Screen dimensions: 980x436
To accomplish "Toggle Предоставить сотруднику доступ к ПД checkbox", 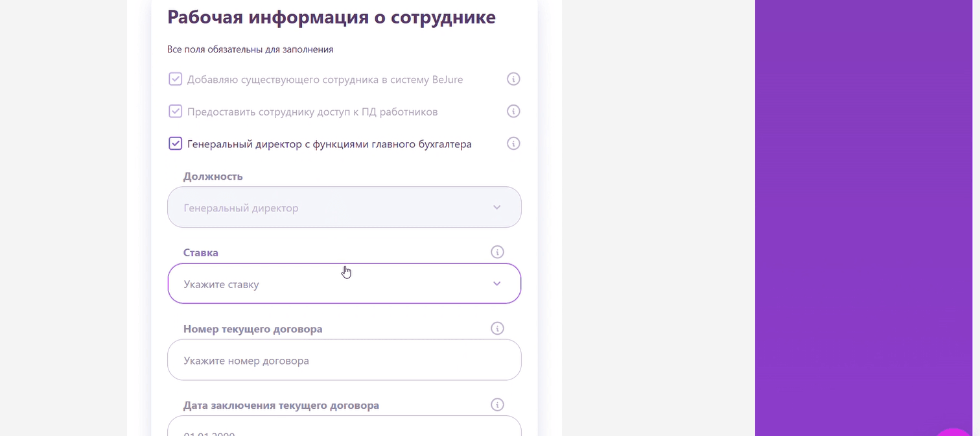I will 175,111.
